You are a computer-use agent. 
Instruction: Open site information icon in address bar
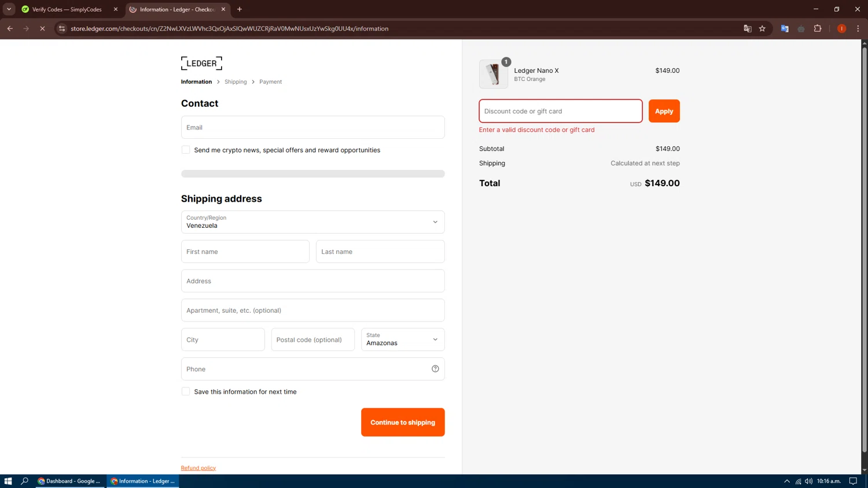62,28
